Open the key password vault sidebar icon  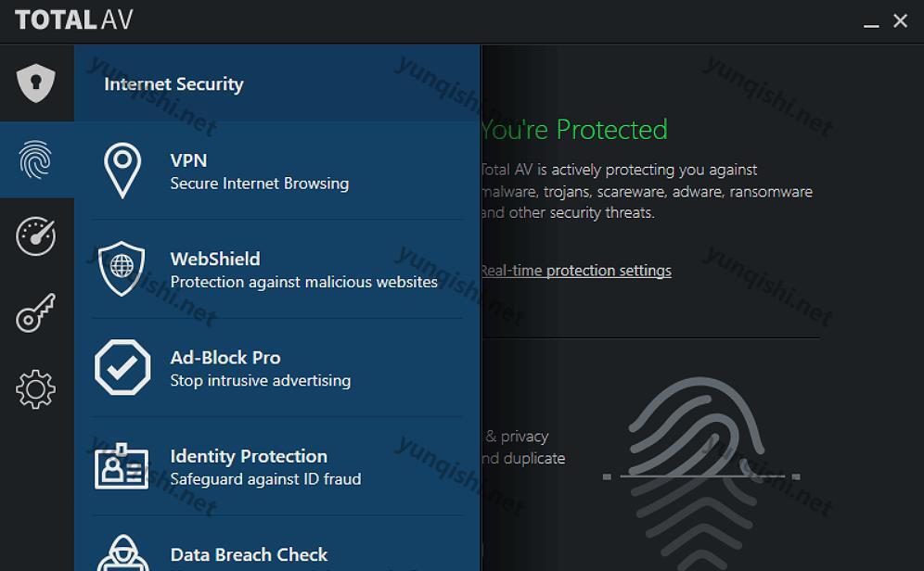pyautogui.click(x=36, y=312)
